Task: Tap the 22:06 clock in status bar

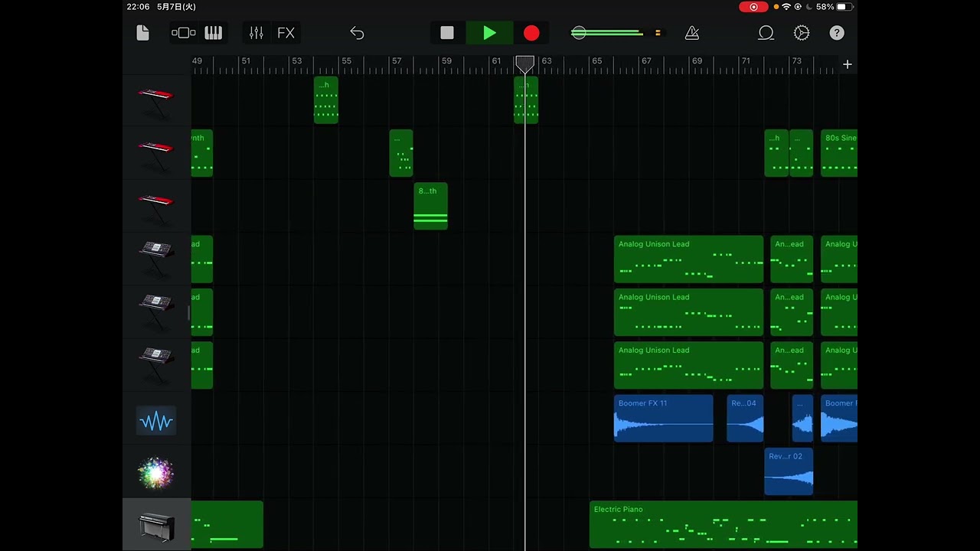Action: coord(138,7)
